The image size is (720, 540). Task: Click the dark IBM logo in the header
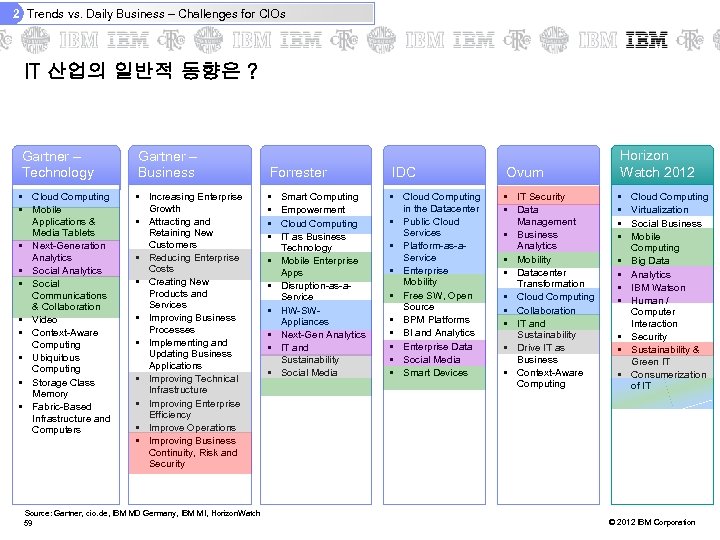click(x=646, y=39)
